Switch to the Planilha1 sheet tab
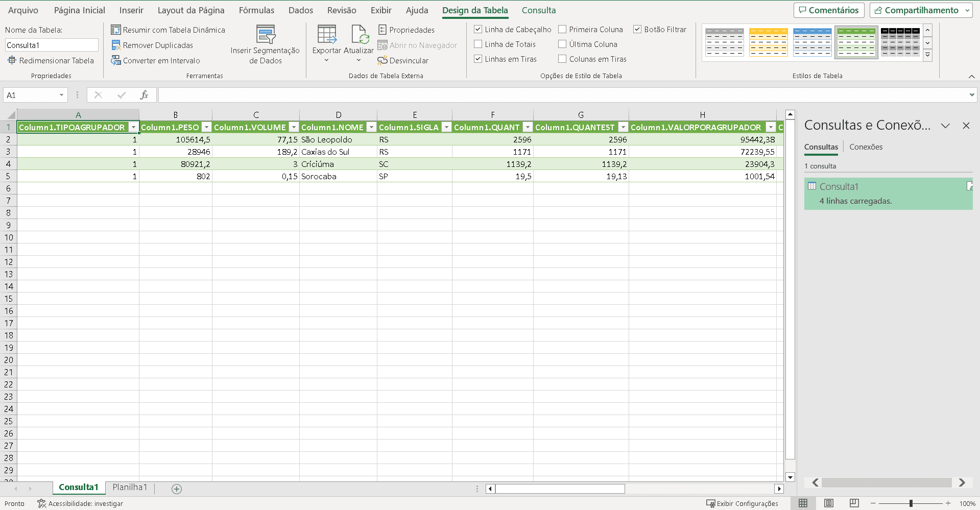Image resolution: width=980 pixels, height=510 pixels. pos(130,488)
